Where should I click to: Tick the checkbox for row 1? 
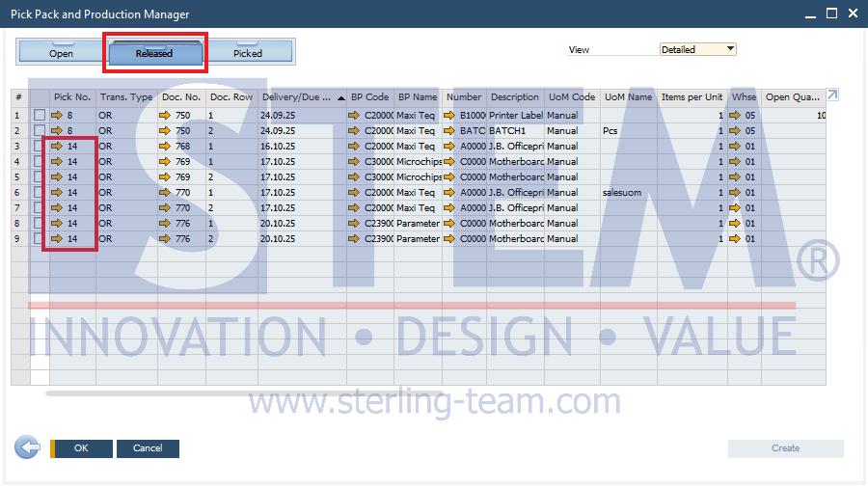[x=40, y=116]
